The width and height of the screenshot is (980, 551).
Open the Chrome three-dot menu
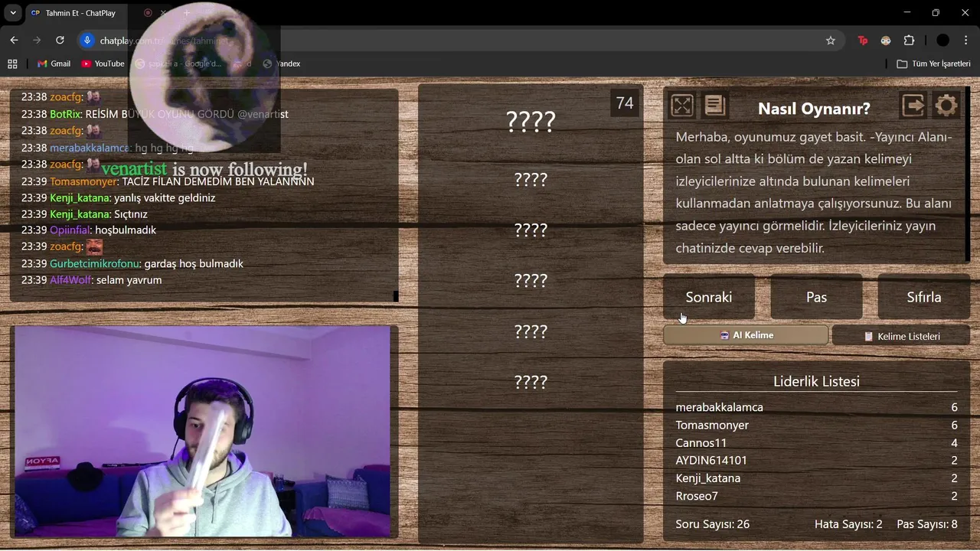966,41
